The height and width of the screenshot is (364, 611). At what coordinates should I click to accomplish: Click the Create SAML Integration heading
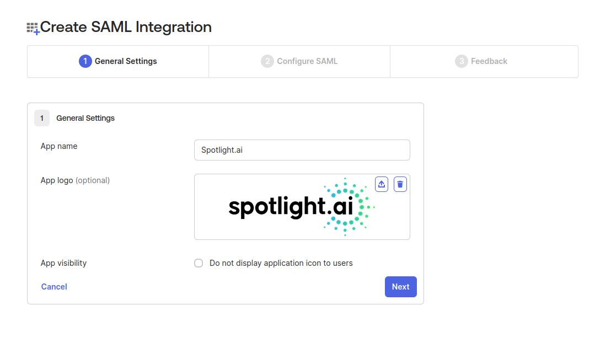tap(126, 27)
